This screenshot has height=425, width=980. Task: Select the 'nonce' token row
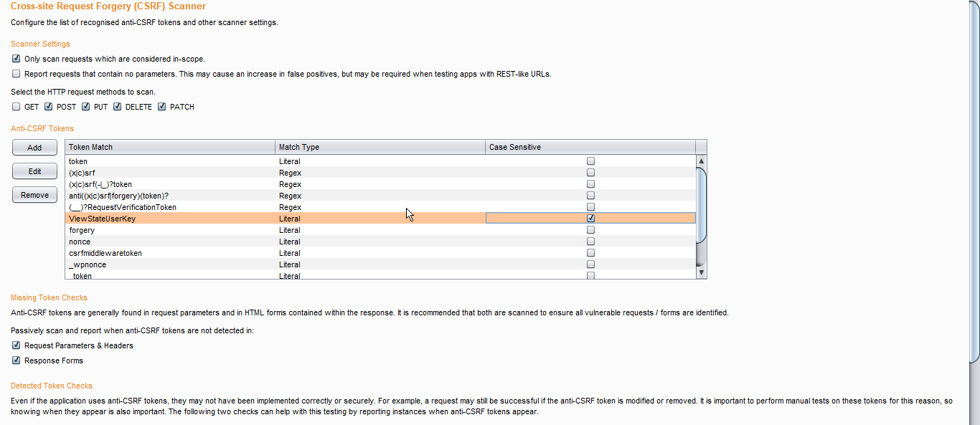pyautogui.click(x=380, y=242)
